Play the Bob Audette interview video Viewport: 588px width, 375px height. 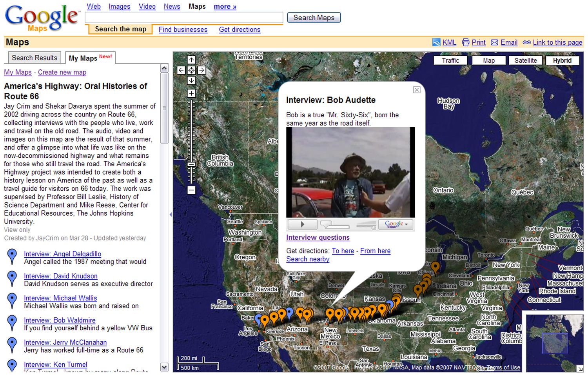(302, 224)
